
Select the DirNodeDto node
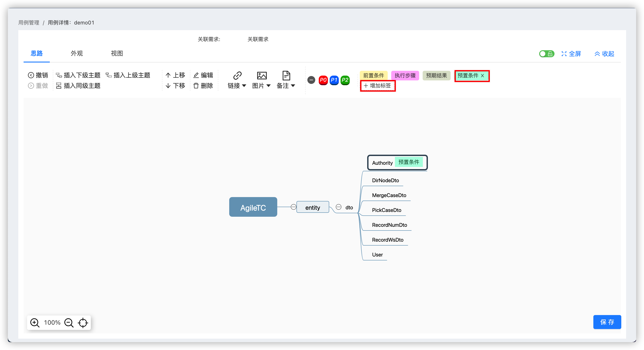[385, 180]
